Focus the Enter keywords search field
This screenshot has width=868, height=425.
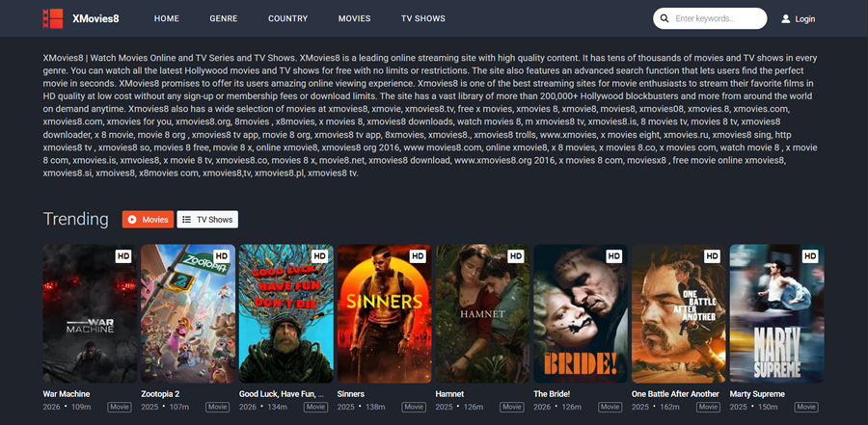tap(710, 18)
